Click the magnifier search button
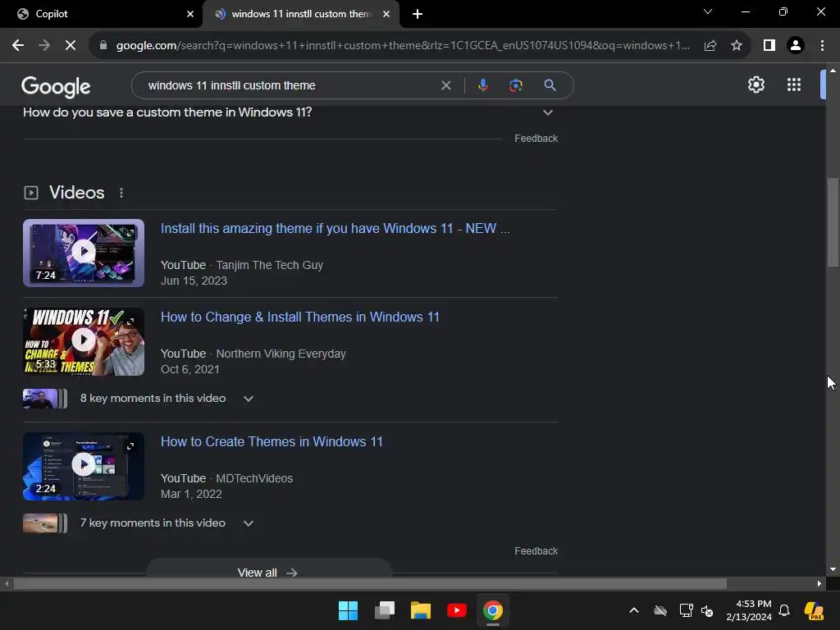 tap(550, 85)
